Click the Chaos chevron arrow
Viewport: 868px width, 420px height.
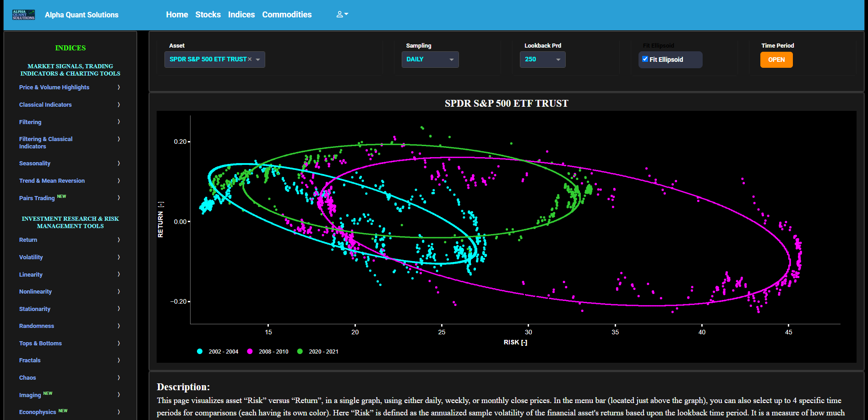tap(119, 378)
